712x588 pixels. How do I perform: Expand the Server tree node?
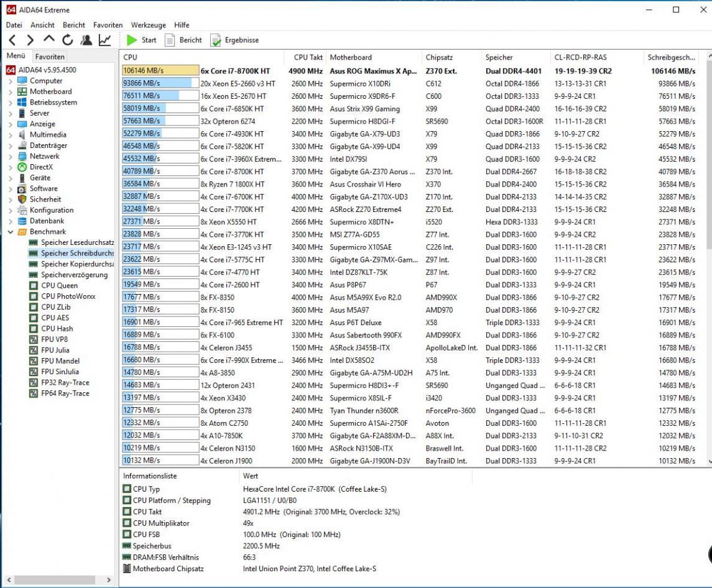coord(11,114)
